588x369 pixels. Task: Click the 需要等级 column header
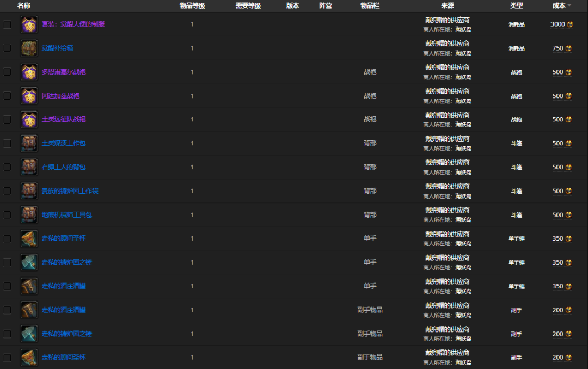pos(248,5)
